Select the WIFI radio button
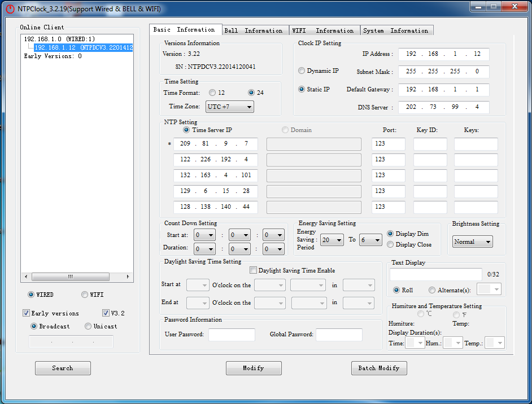The width and height of the screenshot is (532, 404). pos(85,295)
